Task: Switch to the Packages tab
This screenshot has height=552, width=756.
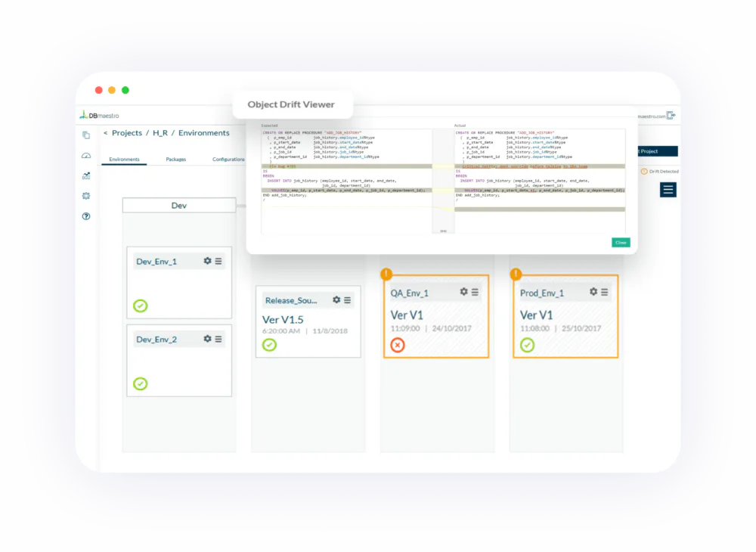Action: click(x=176, y=159)
